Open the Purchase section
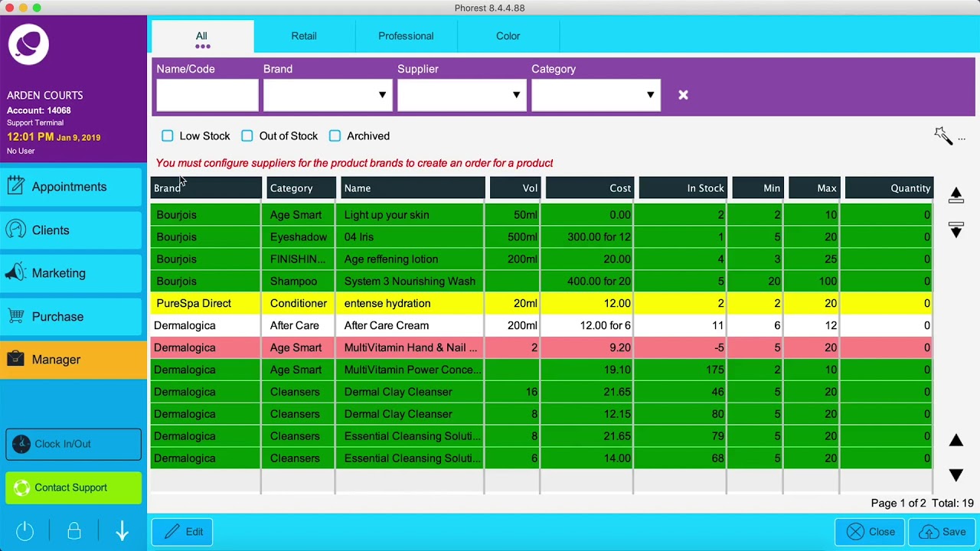The image size is (980, 551). 71,317
